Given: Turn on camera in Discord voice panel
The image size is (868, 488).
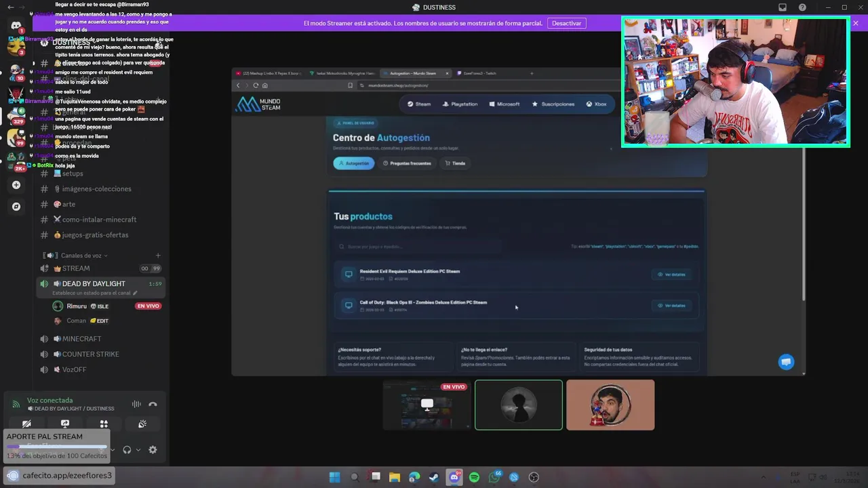Looking at the screenshot, I should point(26,424).
